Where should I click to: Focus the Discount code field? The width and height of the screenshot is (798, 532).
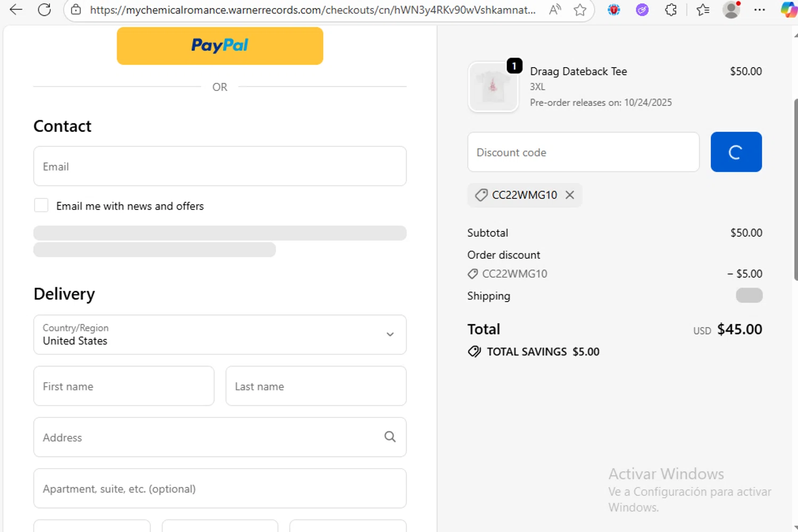pyautogui.click(x=583, y=152)
